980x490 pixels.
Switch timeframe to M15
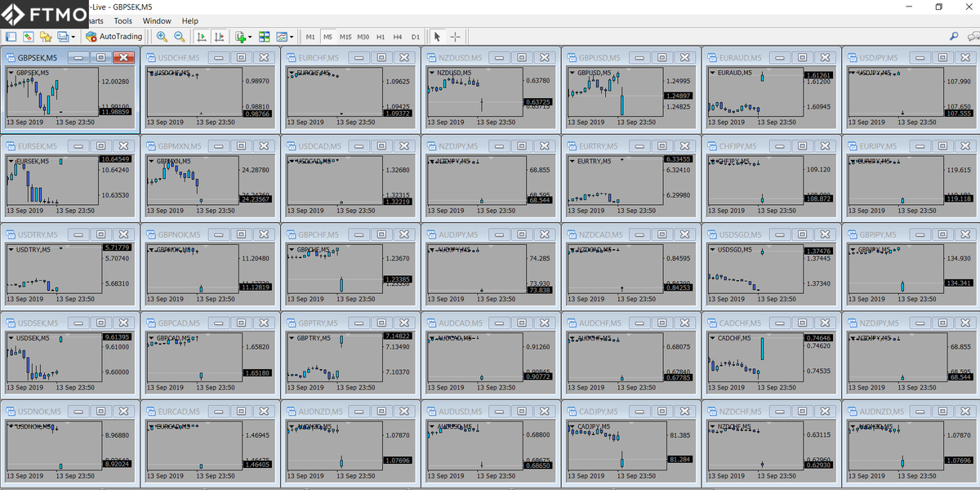(345, 37)
